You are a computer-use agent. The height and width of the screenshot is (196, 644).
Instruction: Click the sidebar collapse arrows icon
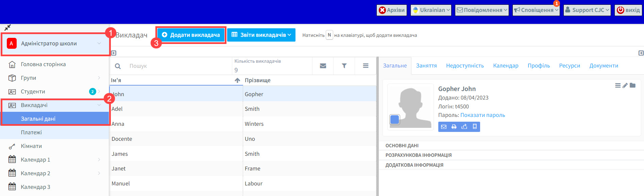tap(7, 28)
